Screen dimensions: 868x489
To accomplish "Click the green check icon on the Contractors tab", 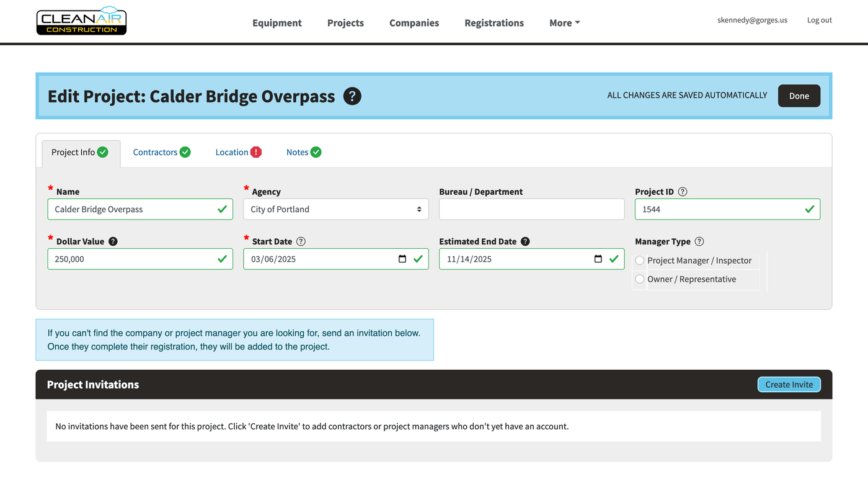I will [185, 152].
